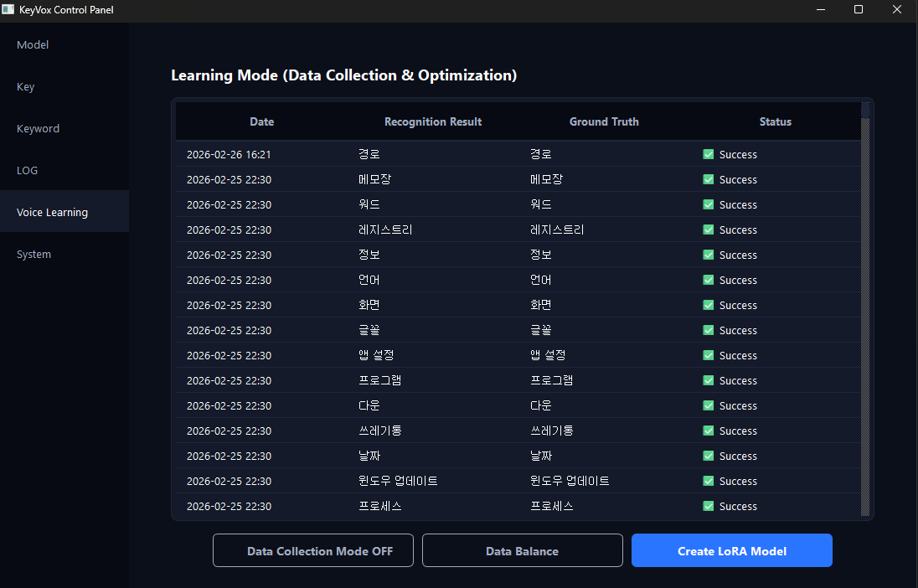Viewport: 918px width, 588px height.
Task: Click the Ground Truth column header
Action: pos(604,121)
